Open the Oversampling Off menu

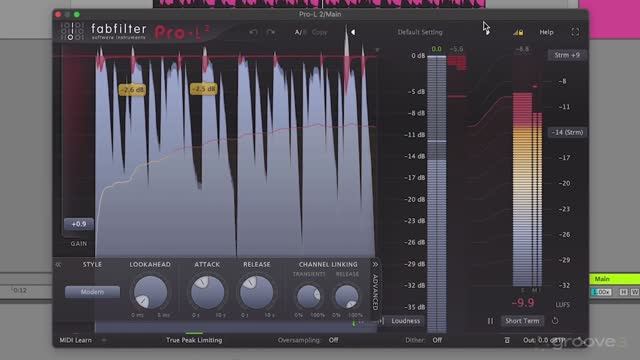333,340
